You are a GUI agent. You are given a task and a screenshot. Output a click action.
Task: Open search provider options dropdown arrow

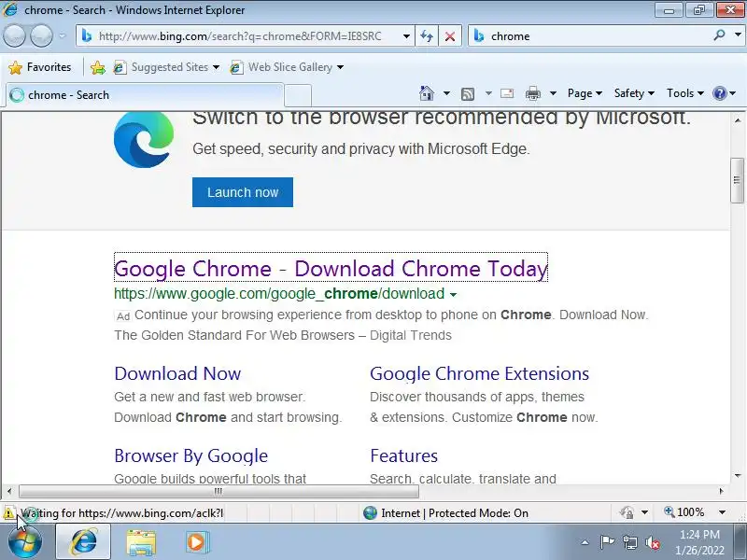(x=738, y=35)
